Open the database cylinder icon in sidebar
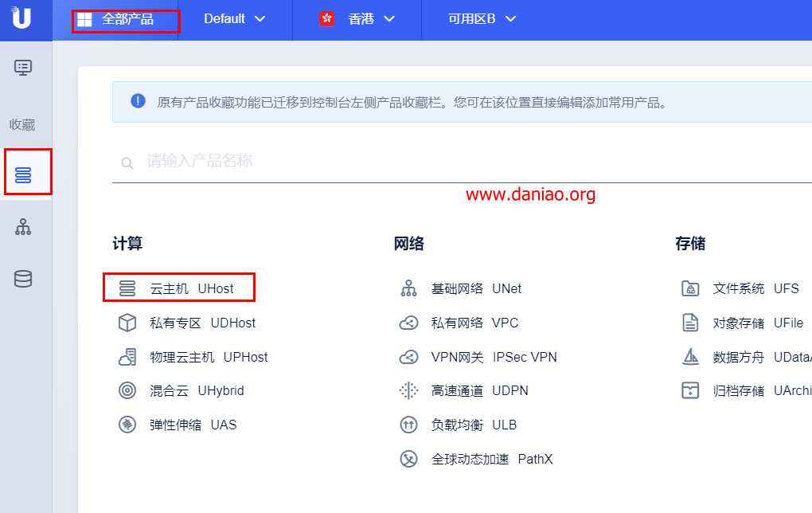The image size is (812, 513). pyautogui.click(x=23, y=279)
